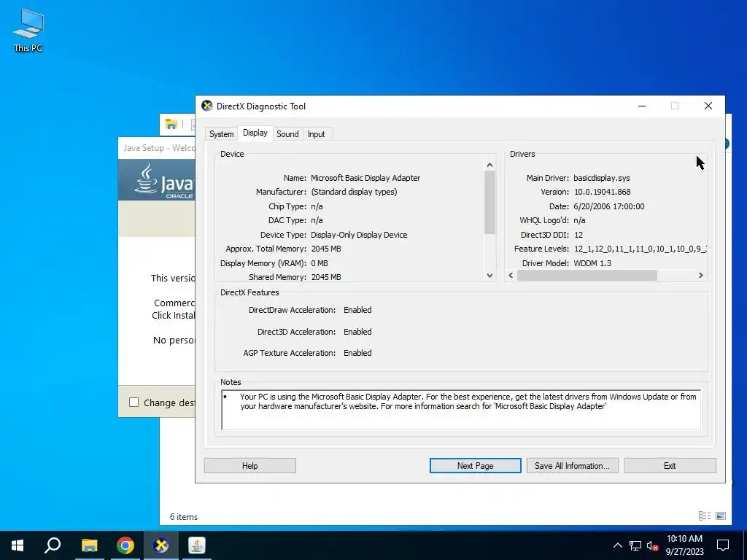
Task: Select the DirectX Diagnostic taskbar icon
Action: click(161, 545)
